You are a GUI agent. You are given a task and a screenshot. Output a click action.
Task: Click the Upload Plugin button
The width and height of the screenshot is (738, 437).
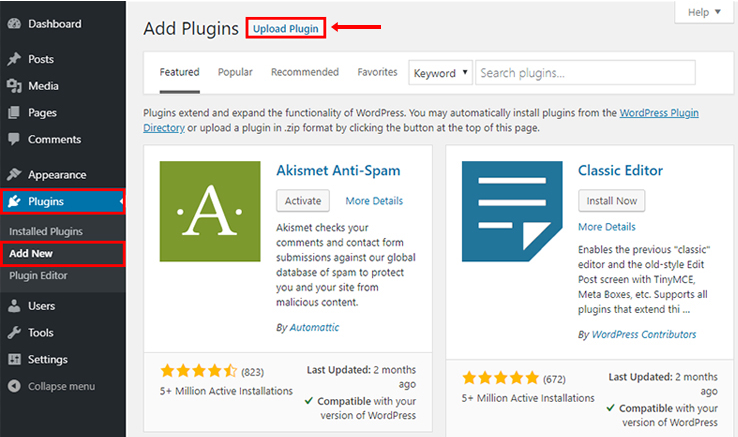pos(286,28)
